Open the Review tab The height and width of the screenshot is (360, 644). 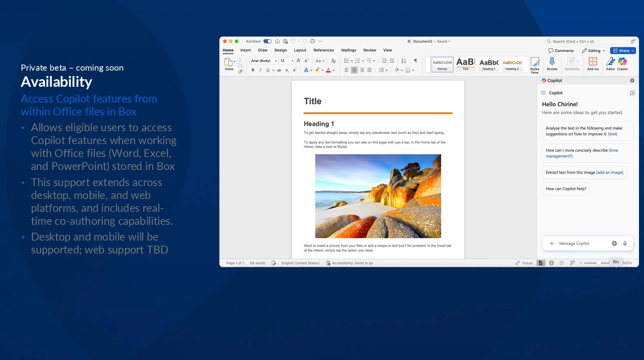[x=370, y=50]
